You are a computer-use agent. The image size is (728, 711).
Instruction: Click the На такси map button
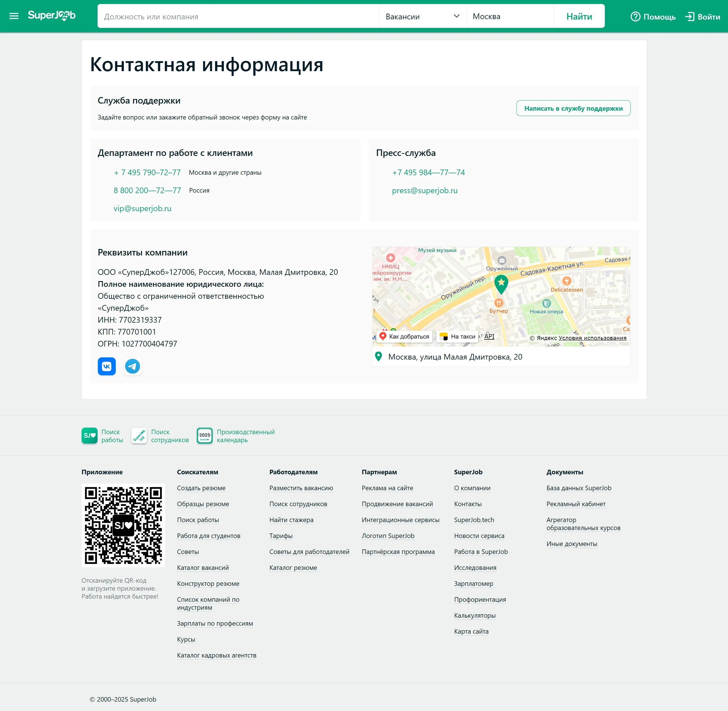click(457, 337)
